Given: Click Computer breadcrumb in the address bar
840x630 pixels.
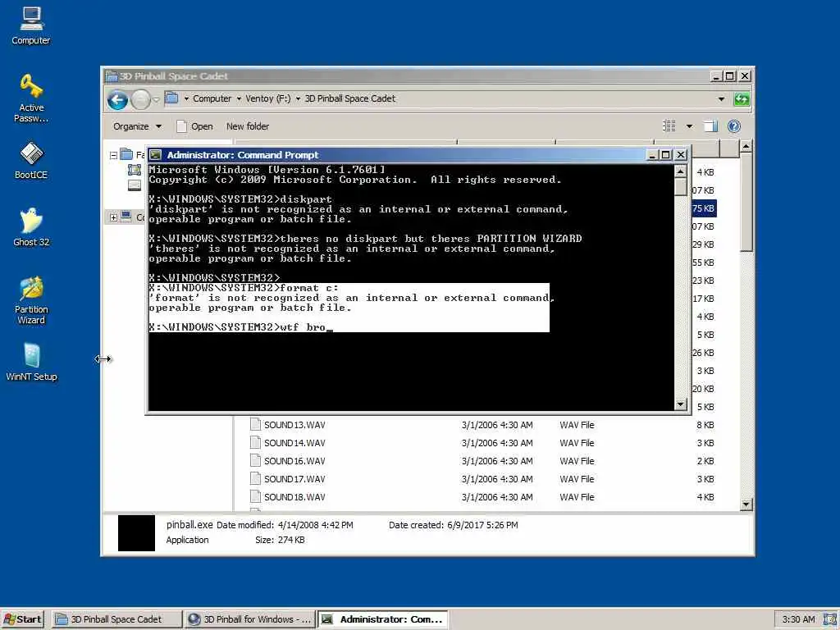Looking at the screenshot, I should click(212, 98).
